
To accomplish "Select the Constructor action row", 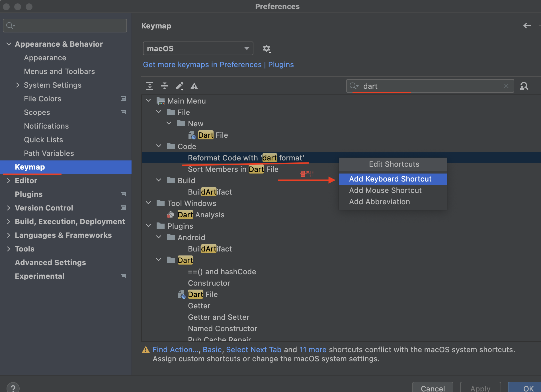I will [209, 283].
